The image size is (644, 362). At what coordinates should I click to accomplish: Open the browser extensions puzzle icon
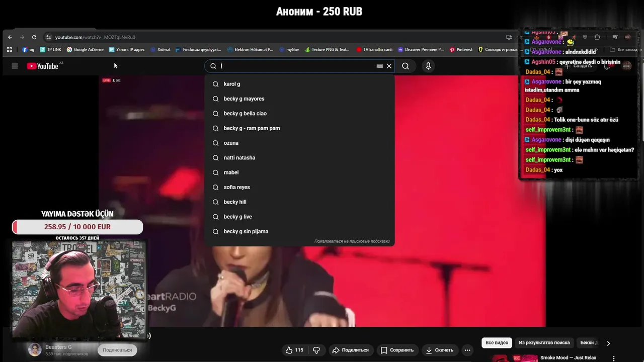[x=597, y=37]
